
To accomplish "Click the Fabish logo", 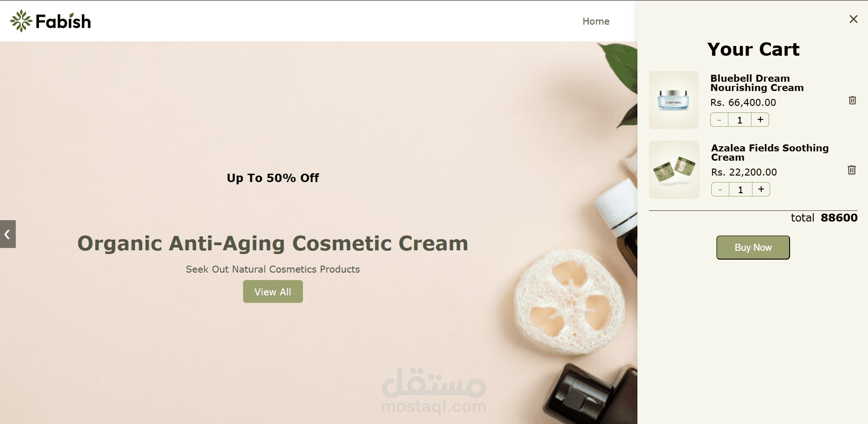I will (x=51, y=21).
